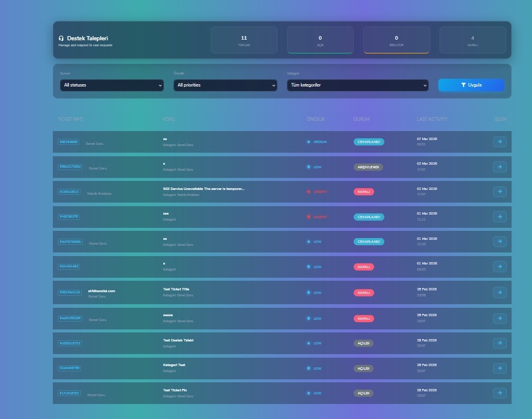Select the Kapalı 4 stats card
Screen dimensions: 532x419
pyautogui.click(x=473, y=40)
